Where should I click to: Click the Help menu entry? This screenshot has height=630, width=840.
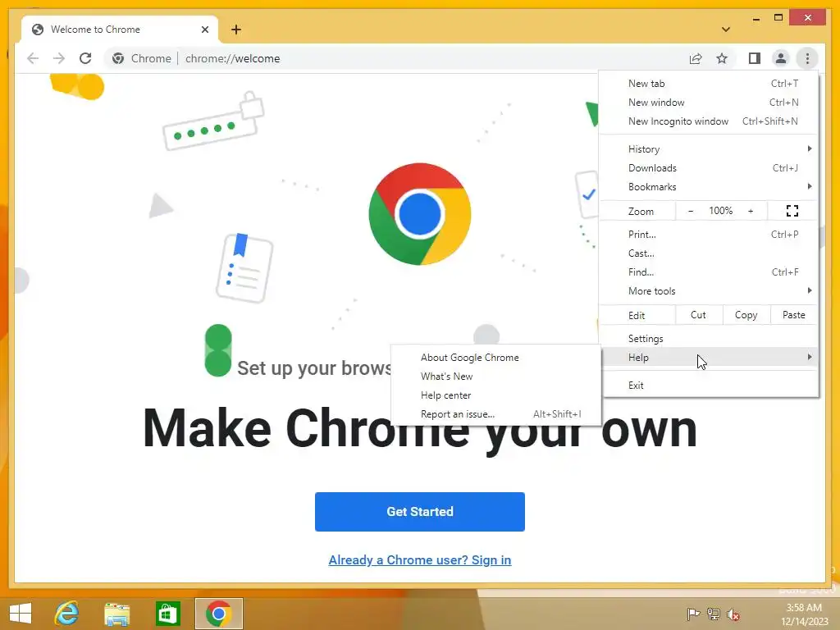709,358
